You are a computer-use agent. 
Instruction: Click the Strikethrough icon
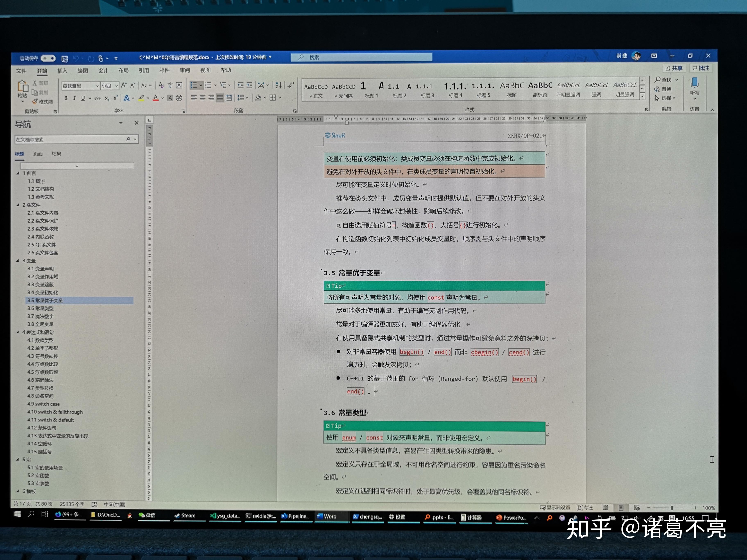pyautogui.click(x=98, y=98)
